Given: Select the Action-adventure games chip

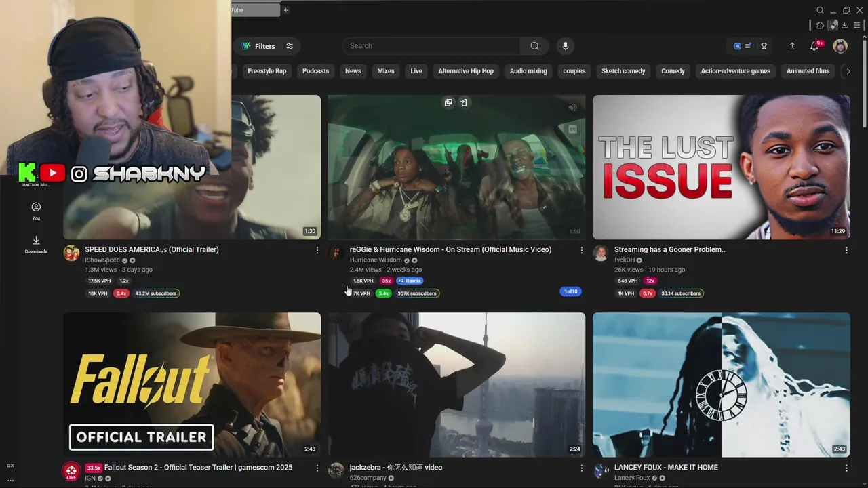Looking at the screenshot, I should click(x=736, y=71).
